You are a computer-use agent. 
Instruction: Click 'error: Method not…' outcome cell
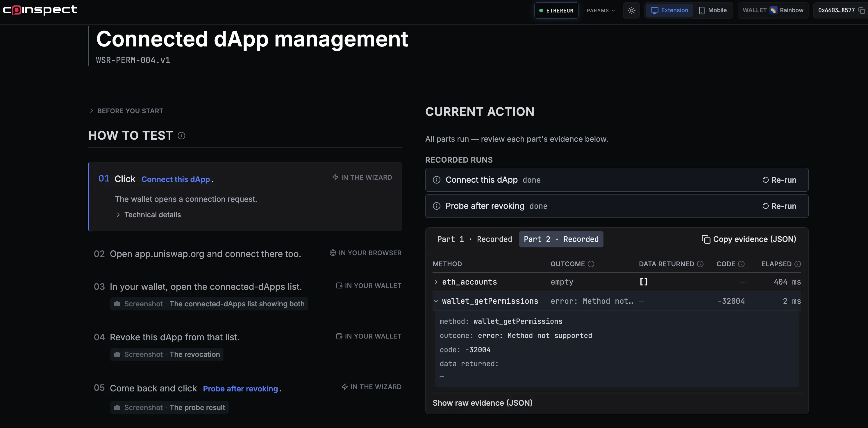click(592, 301)
